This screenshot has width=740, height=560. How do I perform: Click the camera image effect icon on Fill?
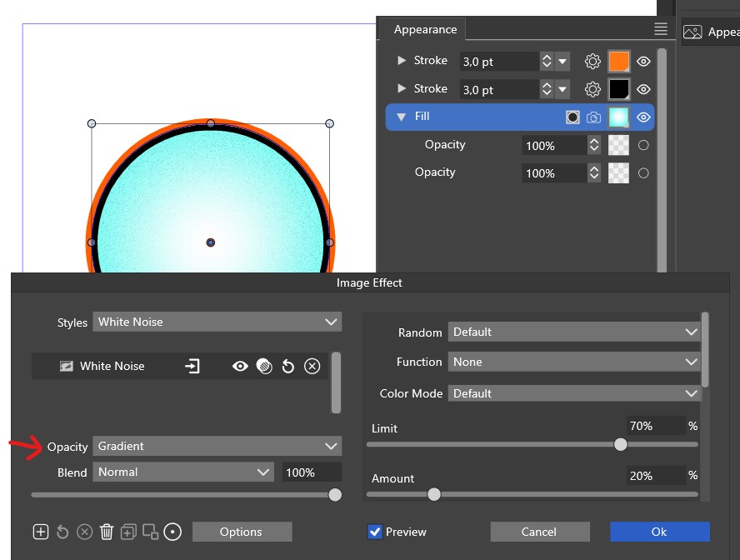pyautogui.click(x=593, y=117)
